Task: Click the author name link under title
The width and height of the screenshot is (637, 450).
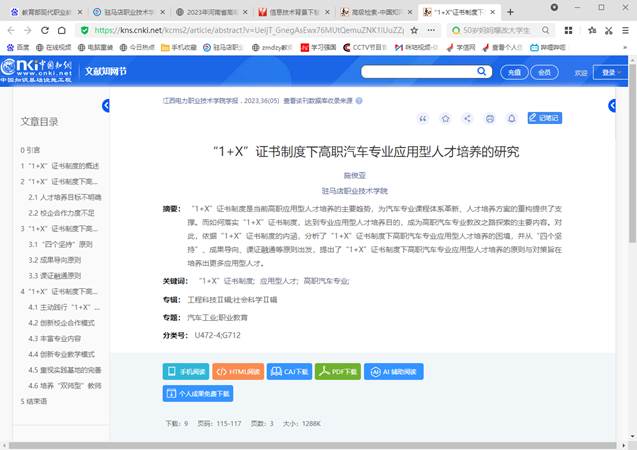Action: [x=355, y=175]
